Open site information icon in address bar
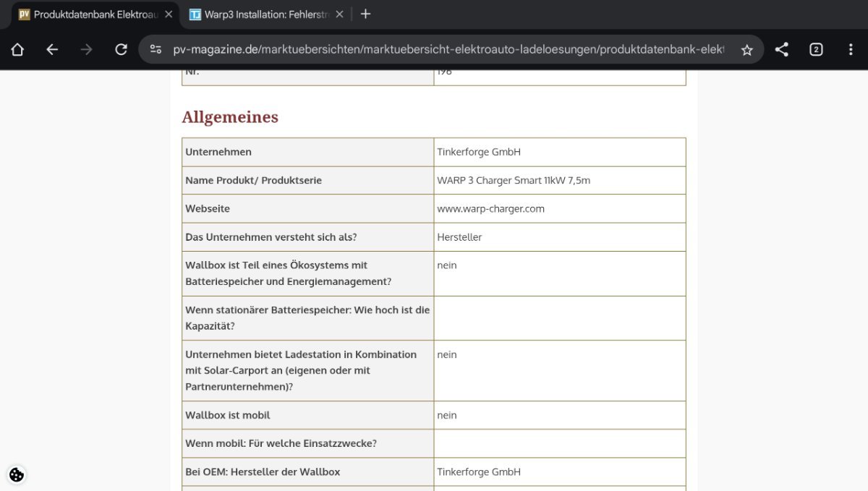The width and height of the screenshot is (868, 491). tap(156, 49)
